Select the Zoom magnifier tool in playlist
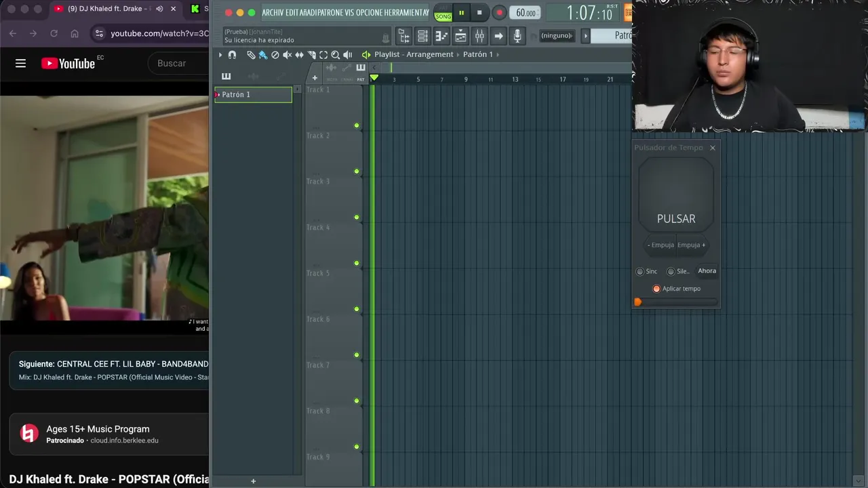The image size is (868, 488). [x=335, y=55]
